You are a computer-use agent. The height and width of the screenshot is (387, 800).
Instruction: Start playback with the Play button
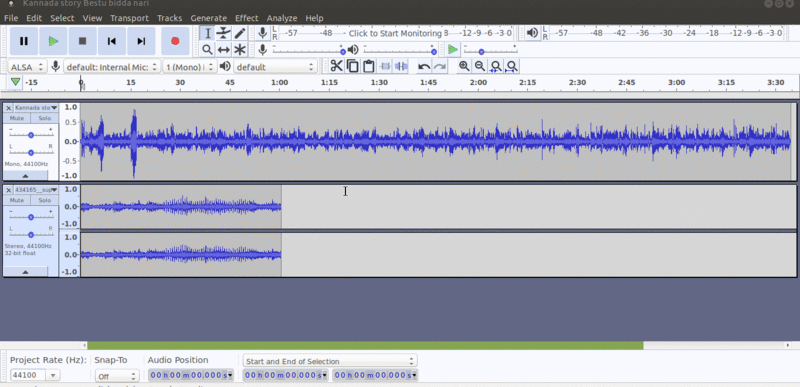coord(54,41)
